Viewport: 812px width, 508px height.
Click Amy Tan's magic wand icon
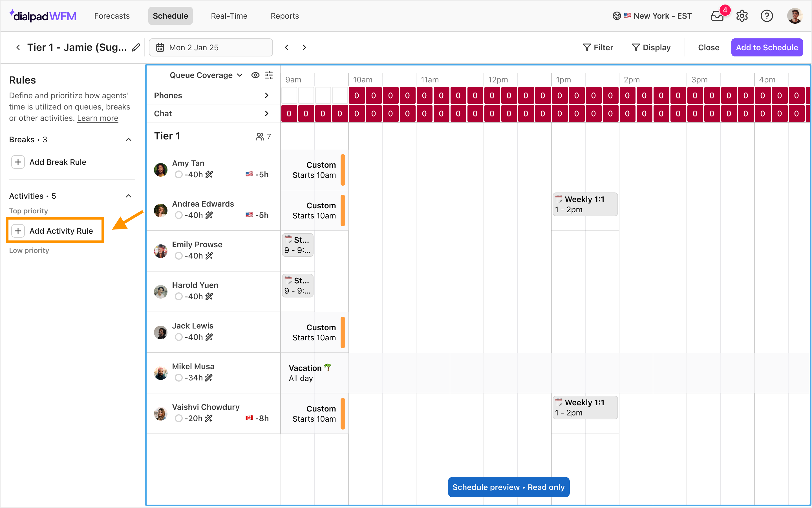coord(209,174)
